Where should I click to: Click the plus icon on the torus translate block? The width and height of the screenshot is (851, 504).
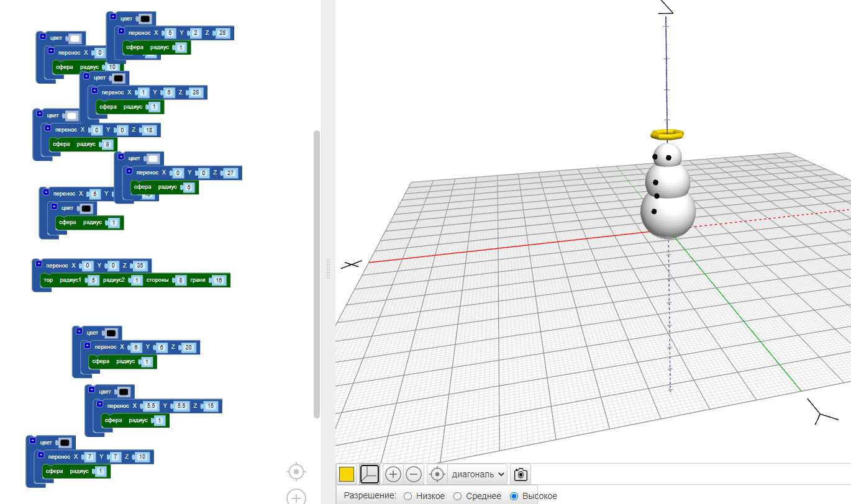[x=40, y=265]
